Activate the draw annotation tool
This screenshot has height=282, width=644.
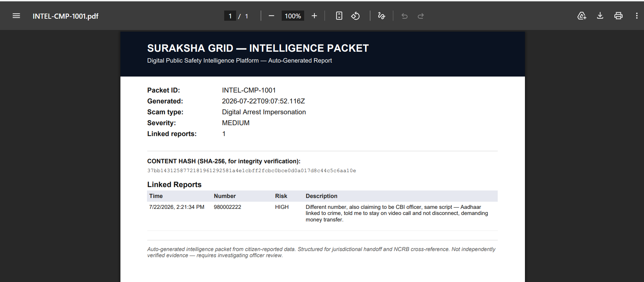(x=381, y=16)
